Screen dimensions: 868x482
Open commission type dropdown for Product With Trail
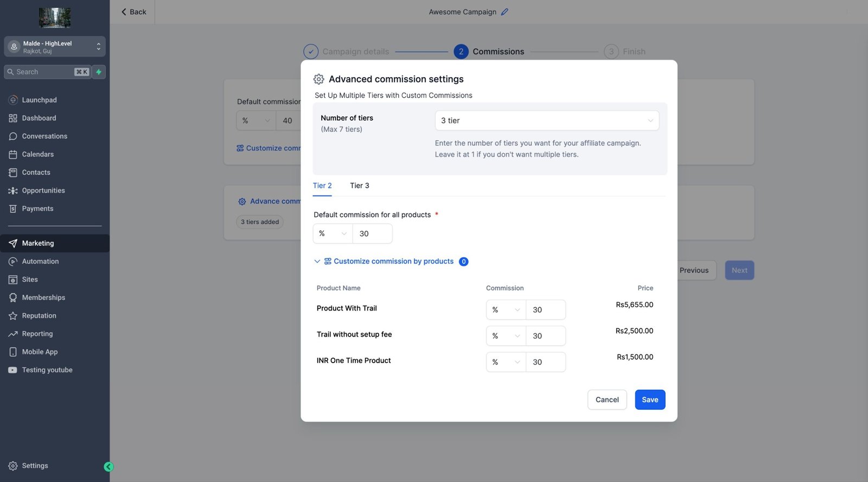pyautogui.click(x=506, y=310)
